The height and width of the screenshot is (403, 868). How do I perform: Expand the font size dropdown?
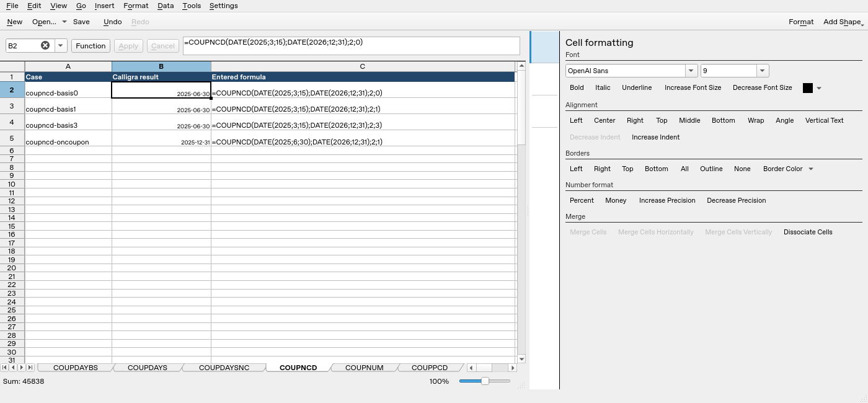click(763, 71)
